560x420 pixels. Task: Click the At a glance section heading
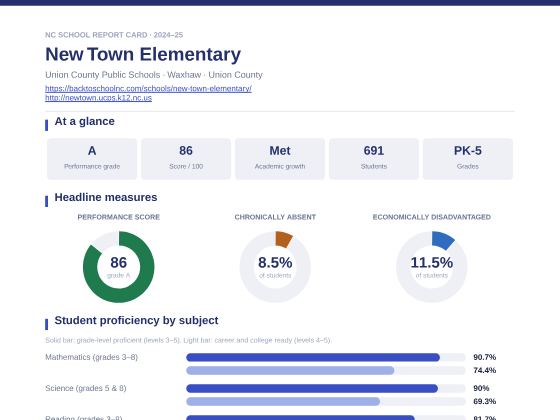tap(85, 121)
